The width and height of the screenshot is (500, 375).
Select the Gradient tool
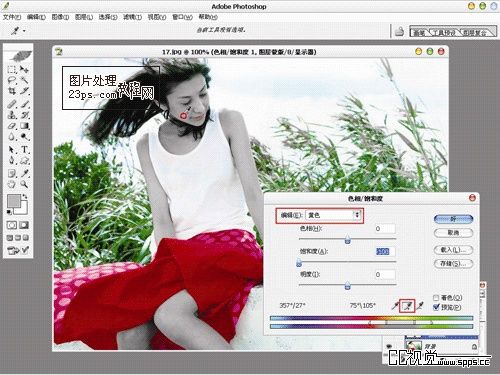[24, 126]
